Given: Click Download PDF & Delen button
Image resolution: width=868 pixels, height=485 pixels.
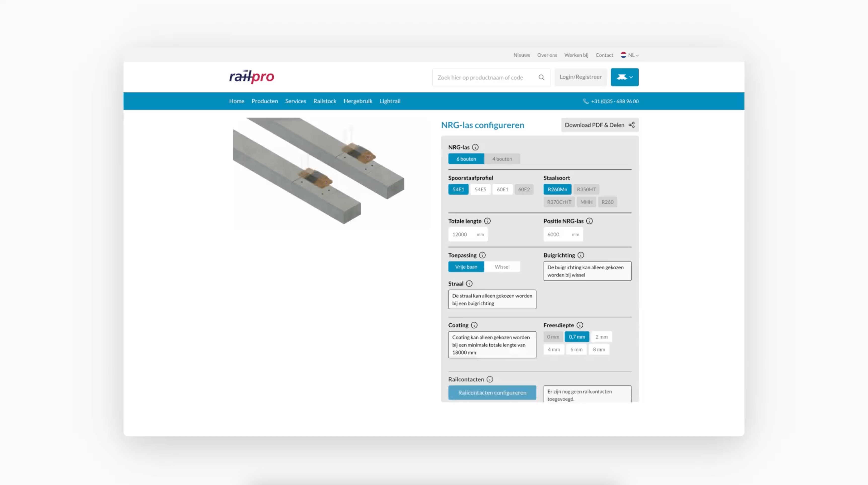Looking at the screenshot, I should [x=599, y=125].
